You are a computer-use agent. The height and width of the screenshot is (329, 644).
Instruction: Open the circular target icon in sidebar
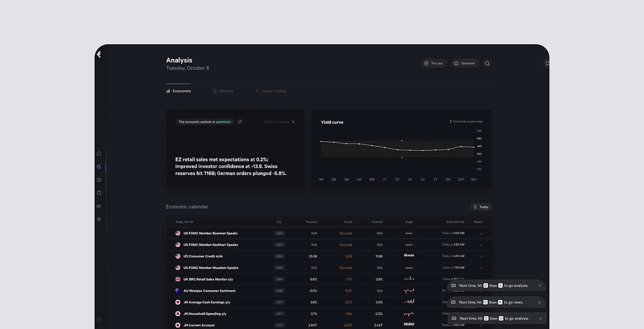coord(99,219)
